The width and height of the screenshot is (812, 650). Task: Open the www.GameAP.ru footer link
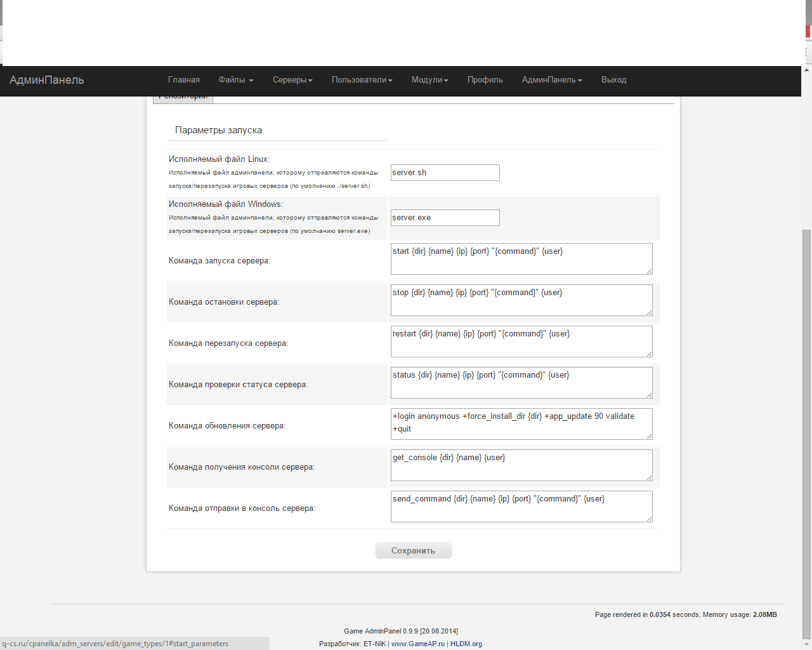417,644
